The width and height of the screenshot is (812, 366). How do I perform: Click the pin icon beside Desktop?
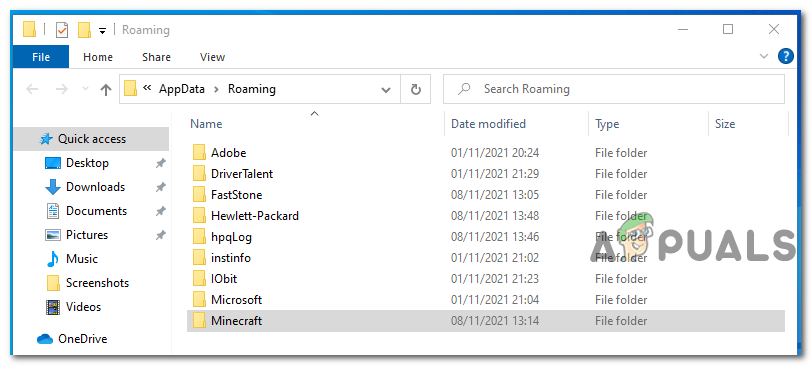pos(161,164)
